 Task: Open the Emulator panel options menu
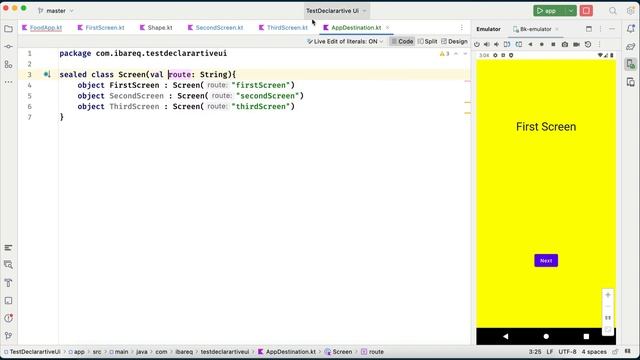coord(600,29)
